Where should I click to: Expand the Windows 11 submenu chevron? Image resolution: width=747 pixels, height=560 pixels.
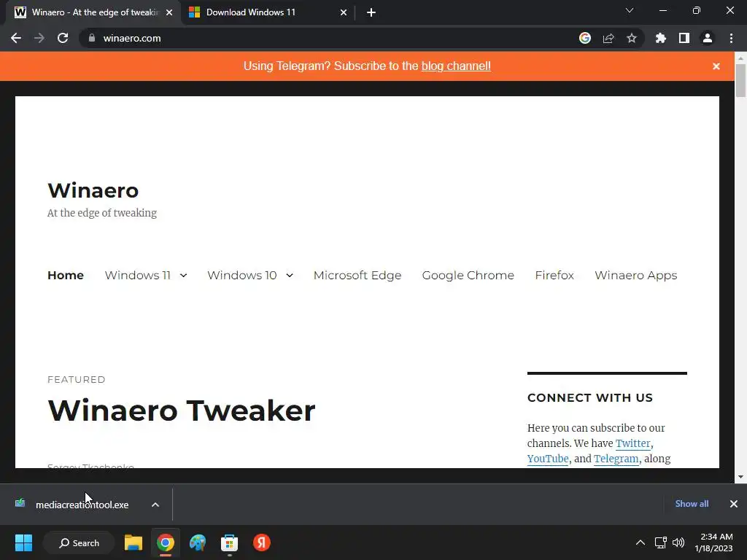pyautogui.click(x=183, y=275)
